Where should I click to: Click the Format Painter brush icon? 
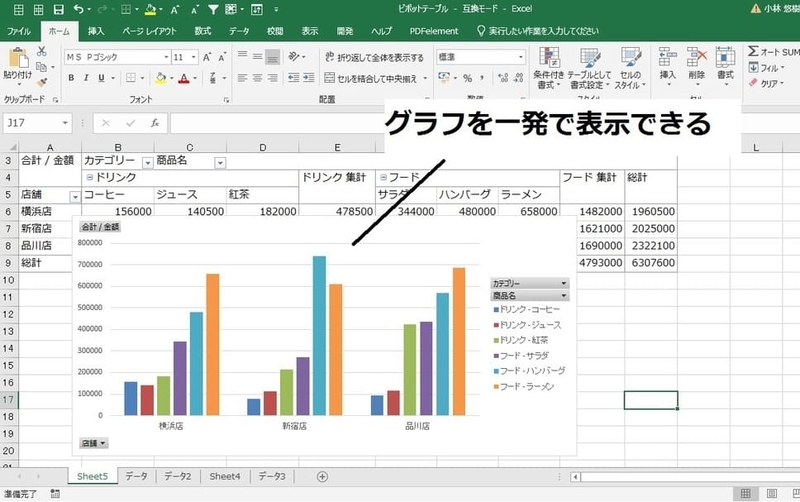pyautogui.click(x=41, y=82)
